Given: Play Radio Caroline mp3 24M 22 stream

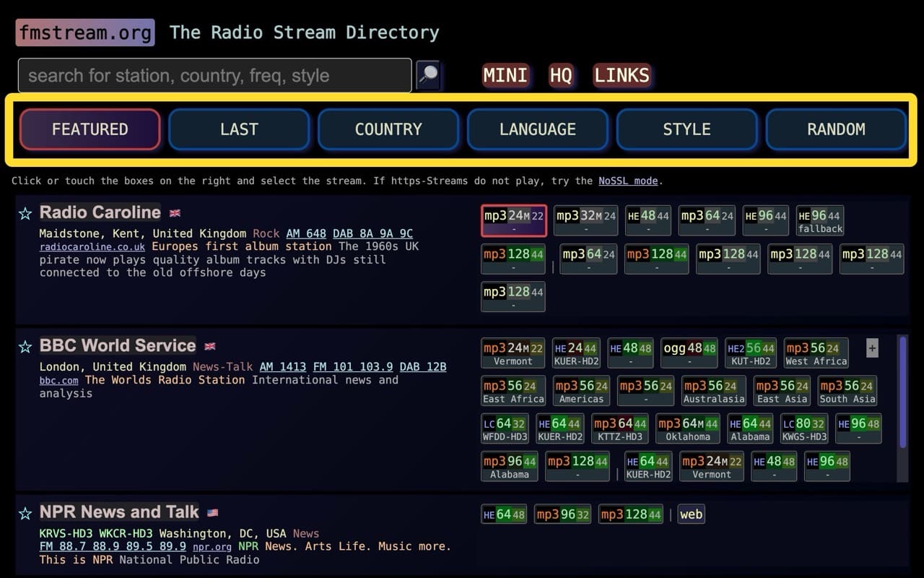Looking at the screenshot, I should point(514,220).
